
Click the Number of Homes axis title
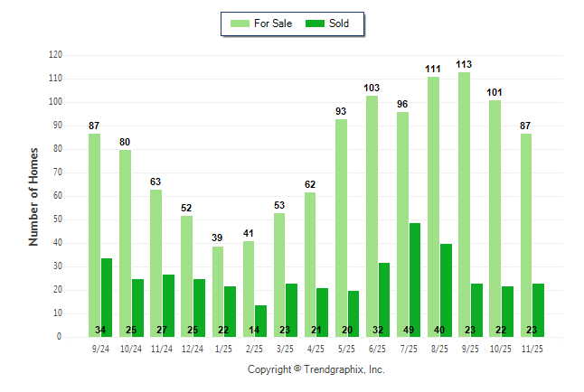33,196
